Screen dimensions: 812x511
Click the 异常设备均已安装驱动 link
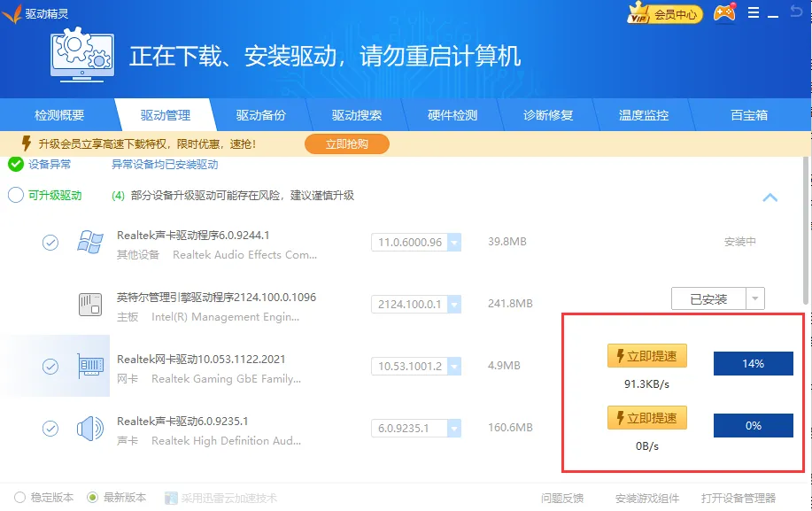(x=165, y=165)
